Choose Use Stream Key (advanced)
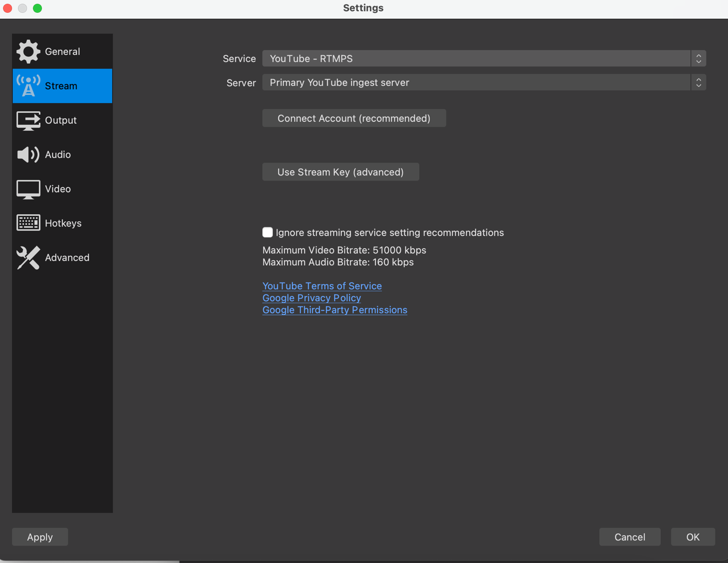The width and height of the screenshot is (728, 563). [340, 172]
